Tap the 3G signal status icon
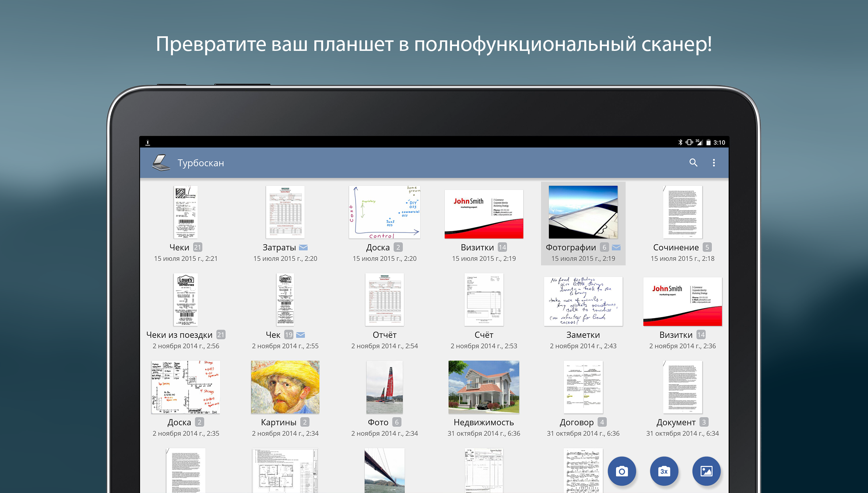 (699, 142)
